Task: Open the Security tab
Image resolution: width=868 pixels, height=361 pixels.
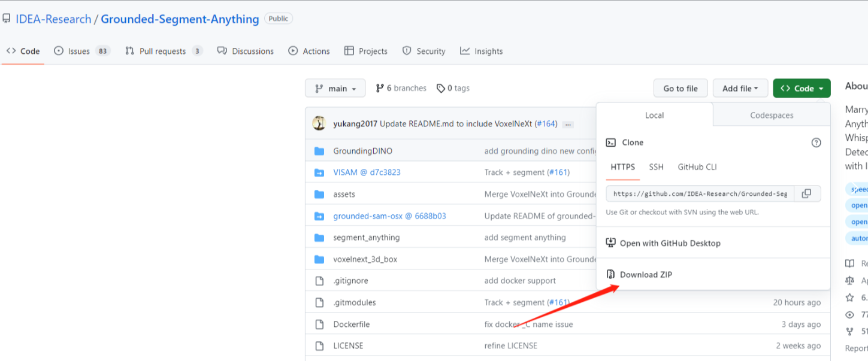Action: point(424,51)
